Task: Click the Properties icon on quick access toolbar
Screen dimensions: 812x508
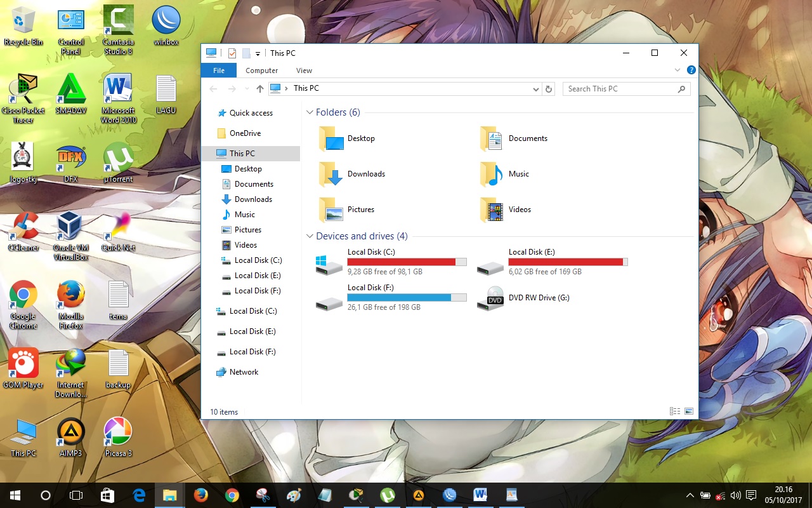Action: coord(232,53)
